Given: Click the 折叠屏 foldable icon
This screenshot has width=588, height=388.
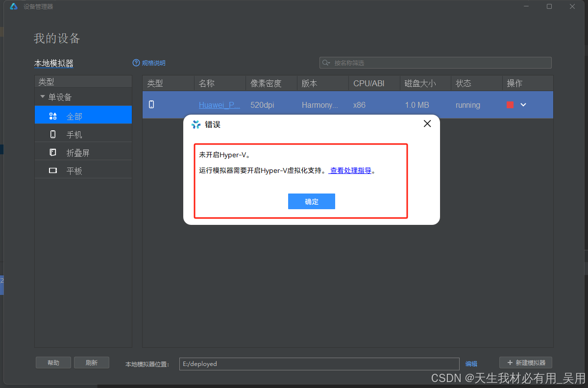Looking at the screenshot, I should [53, 153].
